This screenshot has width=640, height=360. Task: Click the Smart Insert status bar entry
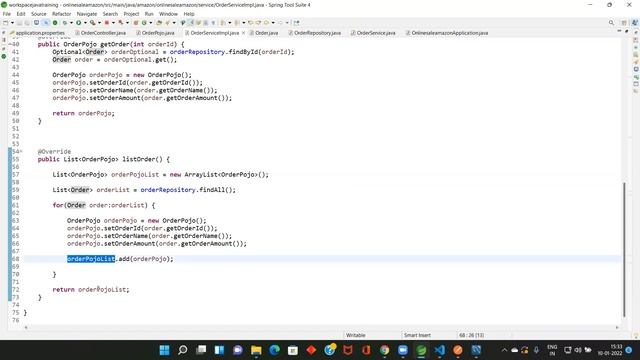(417, 335)
